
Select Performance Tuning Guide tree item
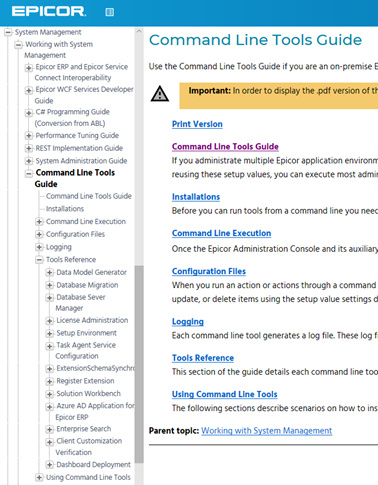click(77, 135)
